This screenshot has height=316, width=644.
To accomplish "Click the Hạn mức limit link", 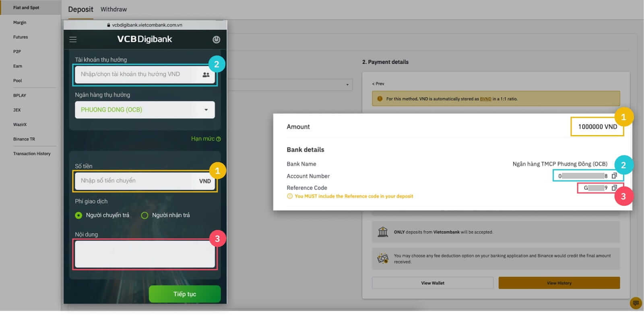I will coord(203,139).
